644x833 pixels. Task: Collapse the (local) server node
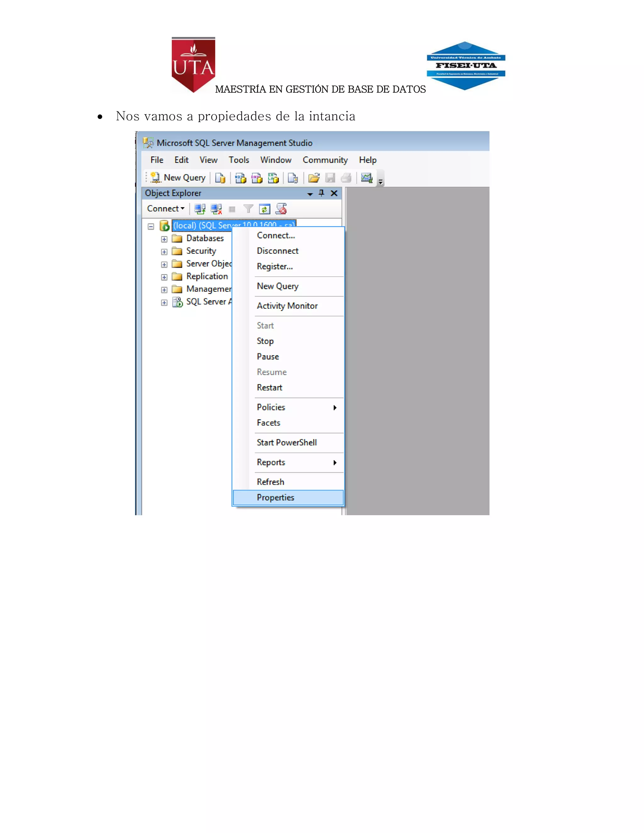151,226
